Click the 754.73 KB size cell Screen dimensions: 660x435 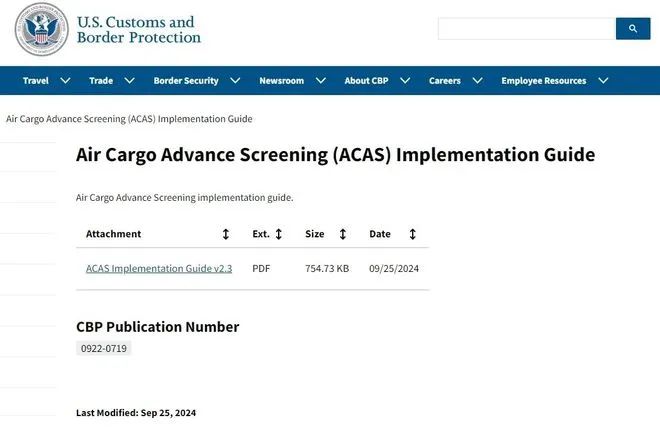(327, 269)
